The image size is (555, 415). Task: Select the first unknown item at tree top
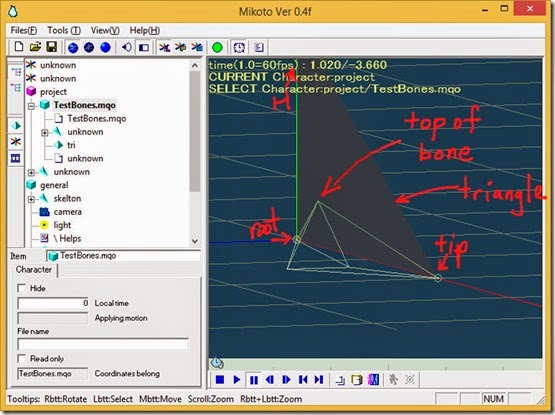[58, 65]
